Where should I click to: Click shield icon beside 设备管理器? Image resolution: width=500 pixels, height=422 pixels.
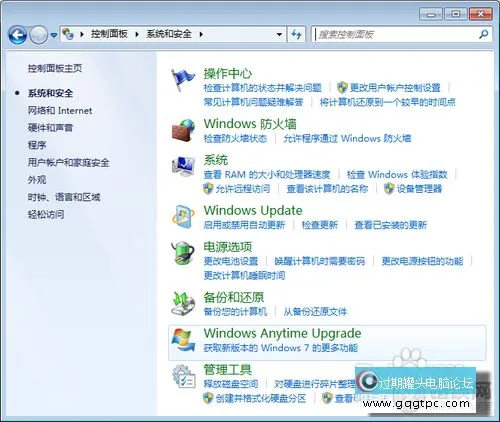coord(389,189)
